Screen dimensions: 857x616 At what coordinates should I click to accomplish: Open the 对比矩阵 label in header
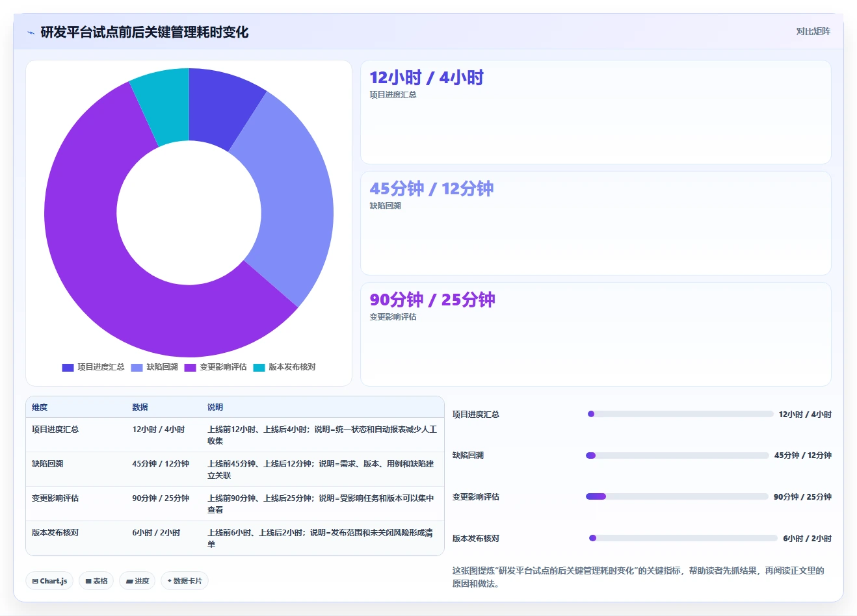(813, 31)
